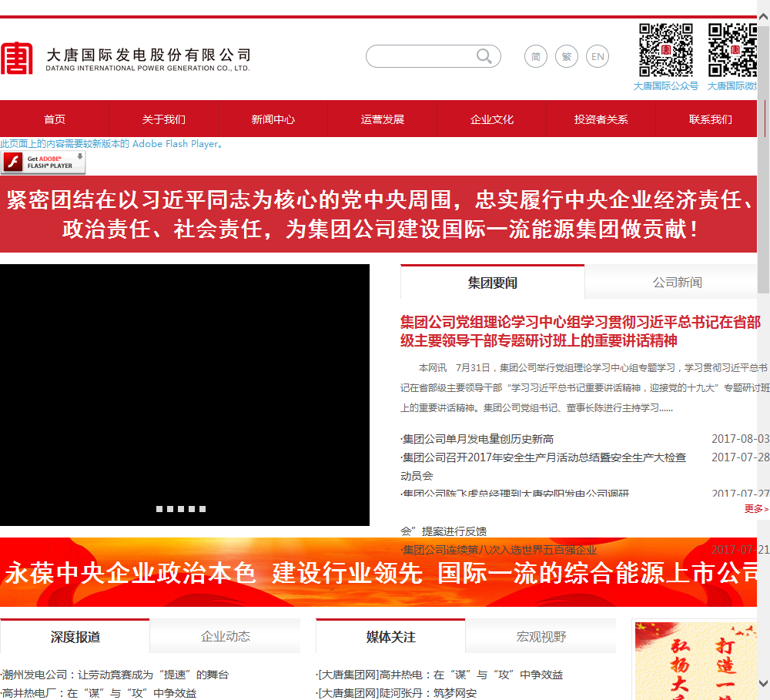The width and height of the screenshot is (770, 700).
Task: Click the scrollbar up arrow
Action: [x=764, y=16]
